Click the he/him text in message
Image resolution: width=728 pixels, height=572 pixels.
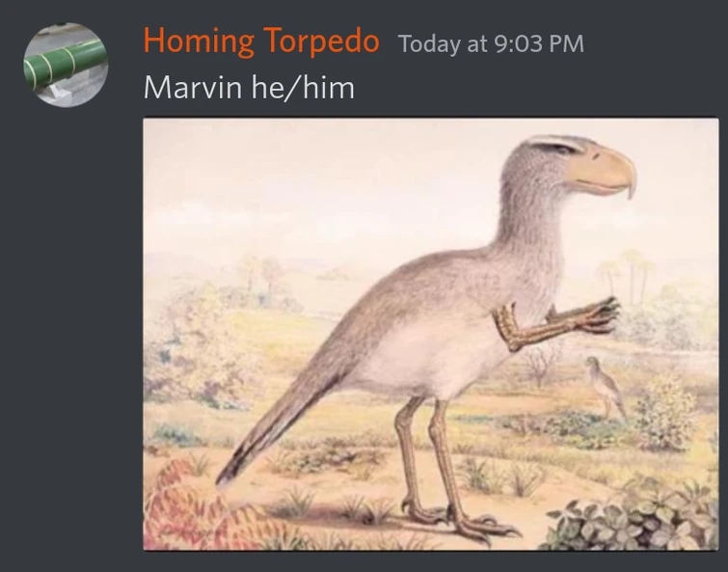(x=303, y=87)
